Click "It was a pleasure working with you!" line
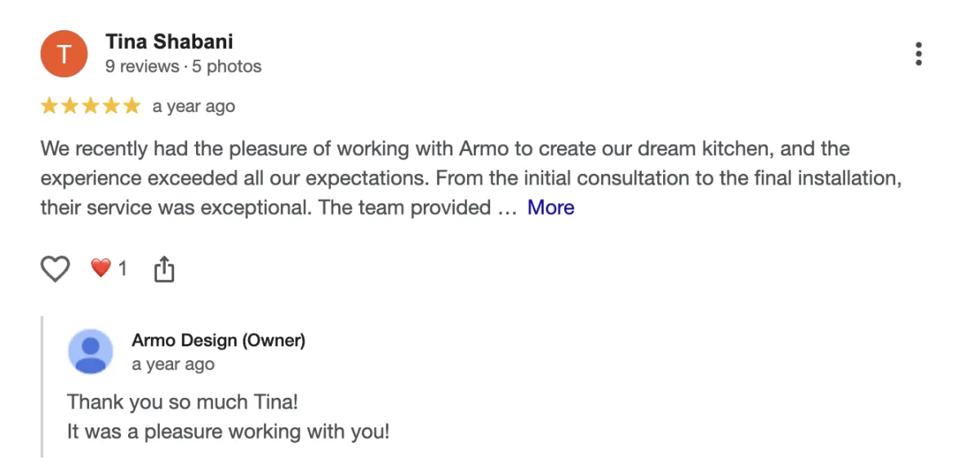This screenshot has width=980, height=473. point(228,431)
